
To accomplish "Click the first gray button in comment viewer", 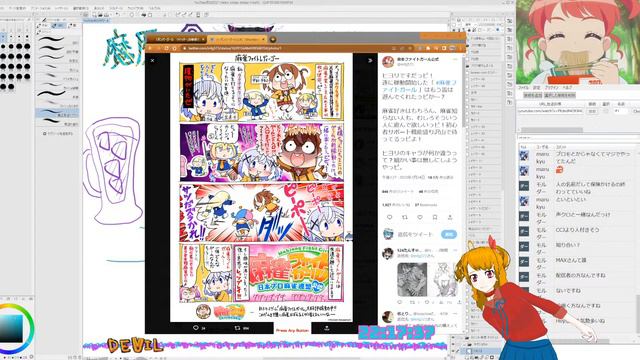I will point(533,95).
